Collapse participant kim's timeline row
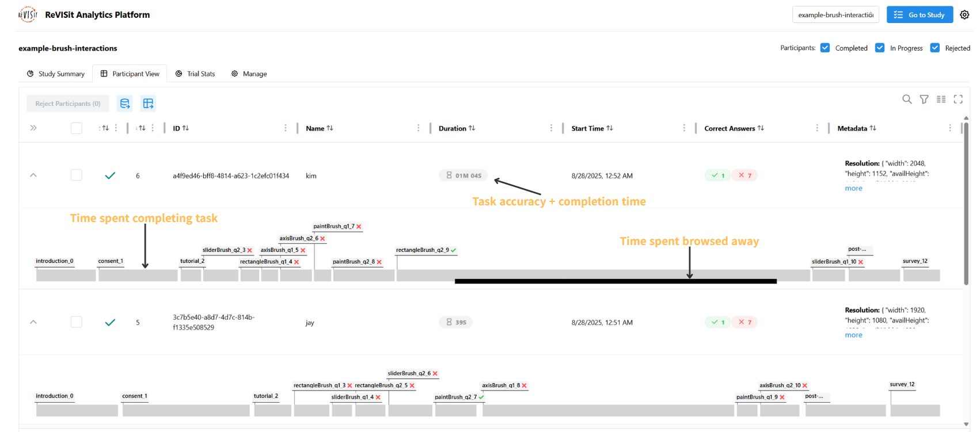 (x=33, y=175)
